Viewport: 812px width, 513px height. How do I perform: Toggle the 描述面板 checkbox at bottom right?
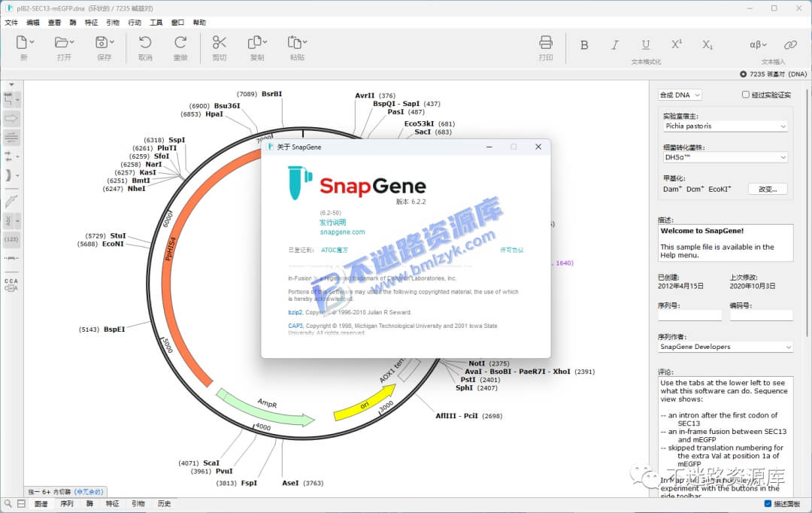[x=768, y=504]
